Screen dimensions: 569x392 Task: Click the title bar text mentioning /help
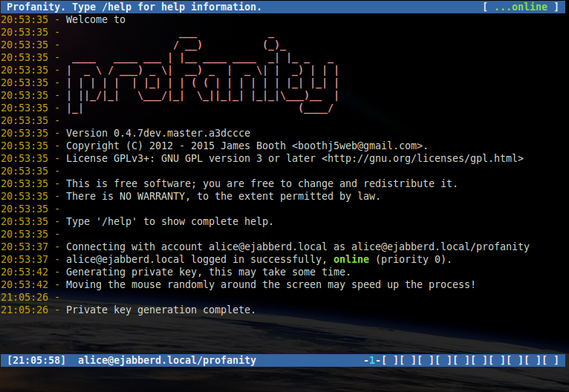134,7
